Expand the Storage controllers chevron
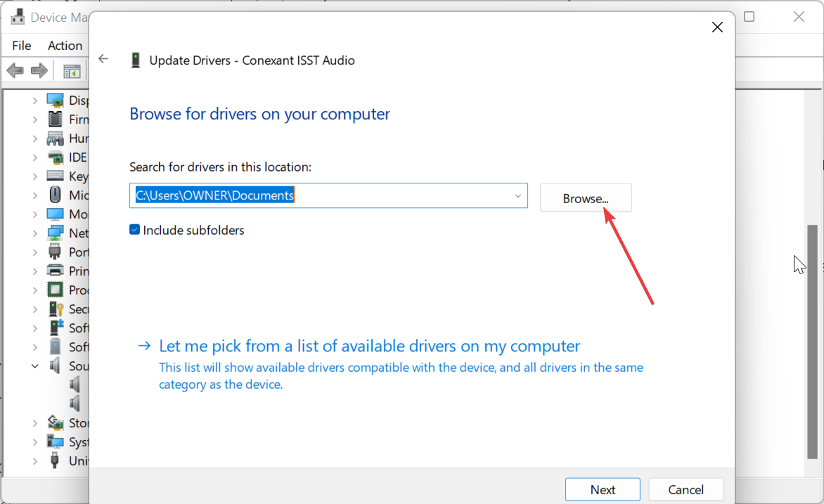Image resolution: width=824 pixels, height=504 pixels. 34,422
